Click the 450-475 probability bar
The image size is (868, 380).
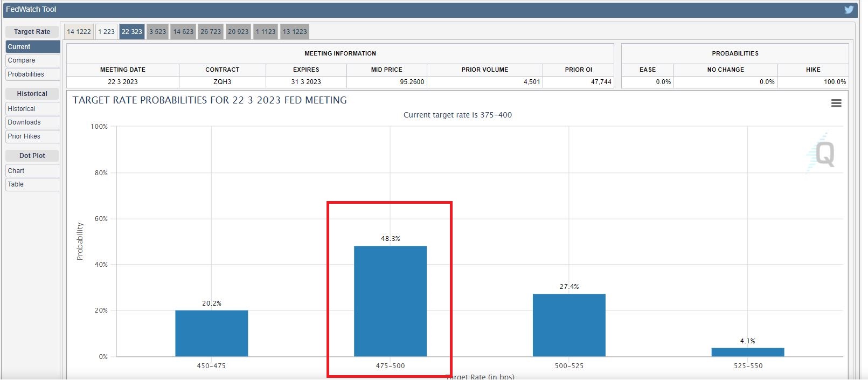(211, 333)
